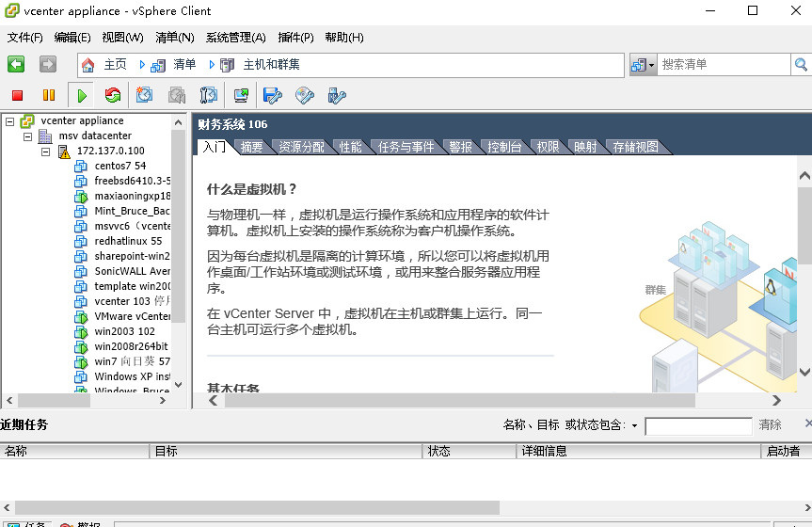Click the 状态 column header
812x527 pixels.
469,452
